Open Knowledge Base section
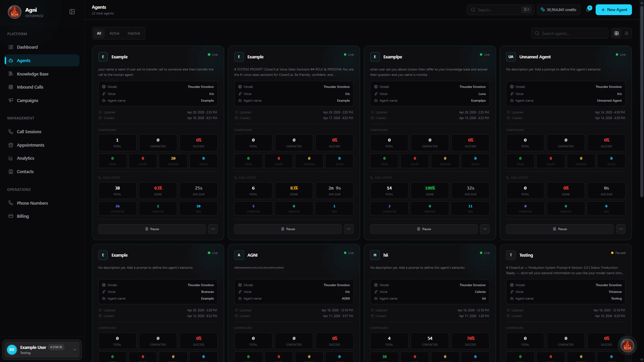Viewport: 644px width, 362px height. 42,74
